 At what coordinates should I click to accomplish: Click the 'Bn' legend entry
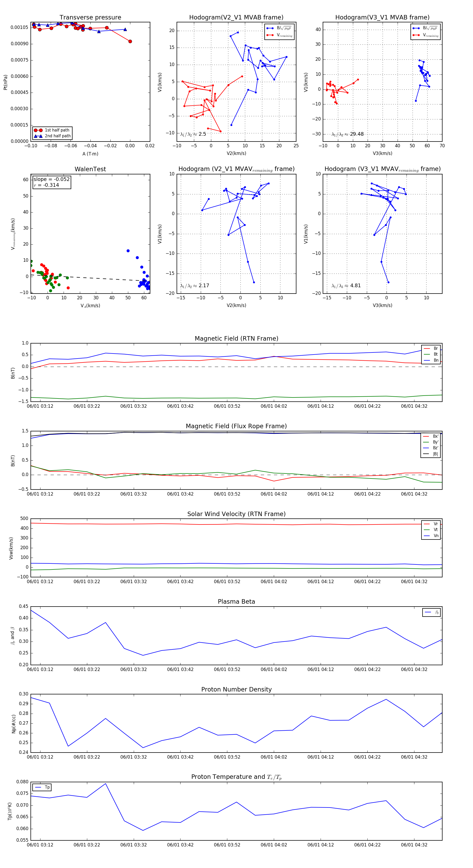point(431,360)
